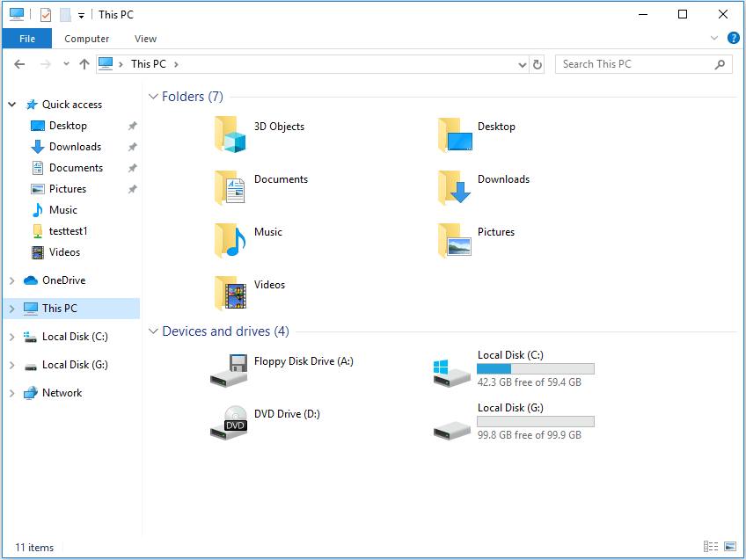Image resolution: width=746 pixels, height=560 pixels.
Task: Select the Floppy Disk Drive (A:) icon
Action: coord(229,371)
